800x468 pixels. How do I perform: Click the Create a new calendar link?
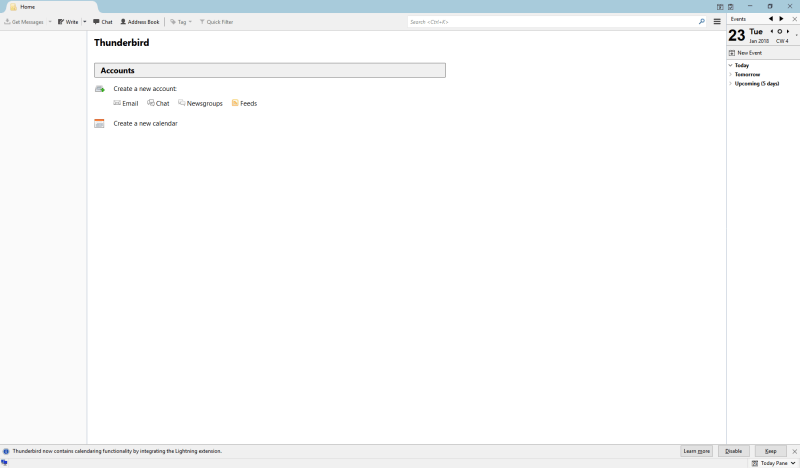click(x=145, y=124)
